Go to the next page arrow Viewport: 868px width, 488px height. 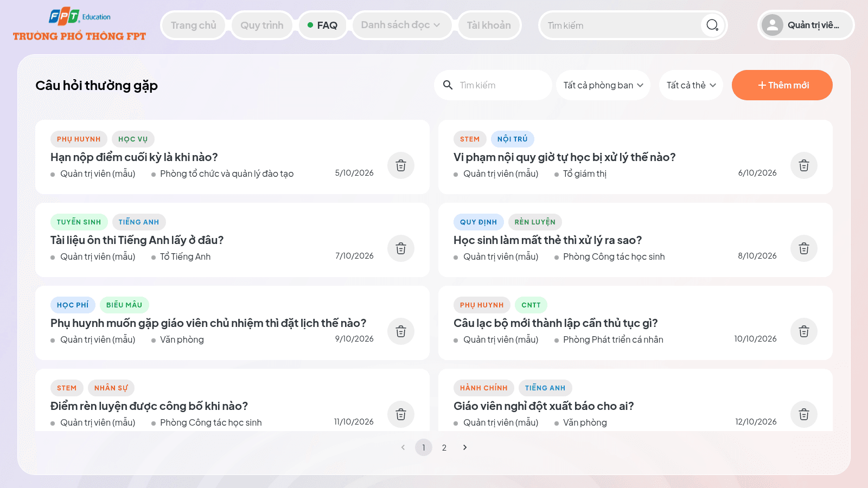[x=465, y=447]
